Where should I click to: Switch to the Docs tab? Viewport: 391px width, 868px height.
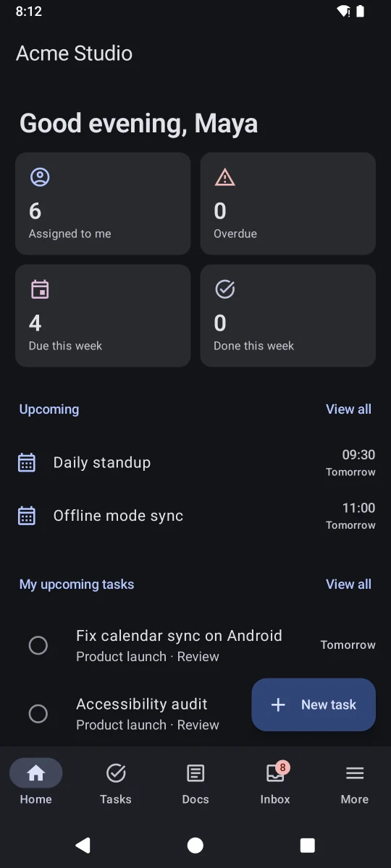pyautogui.click(x=195, y=782)
